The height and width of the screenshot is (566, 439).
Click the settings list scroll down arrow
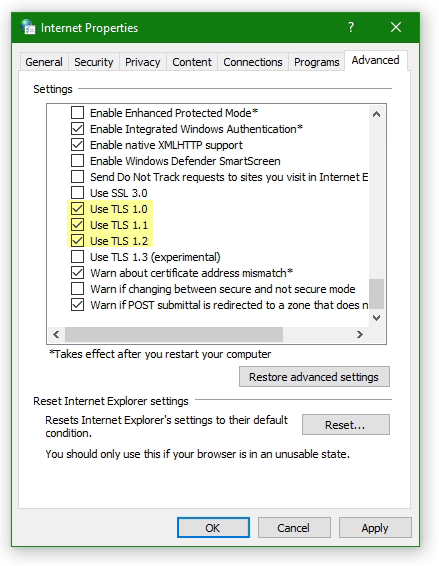coord(376,318)
